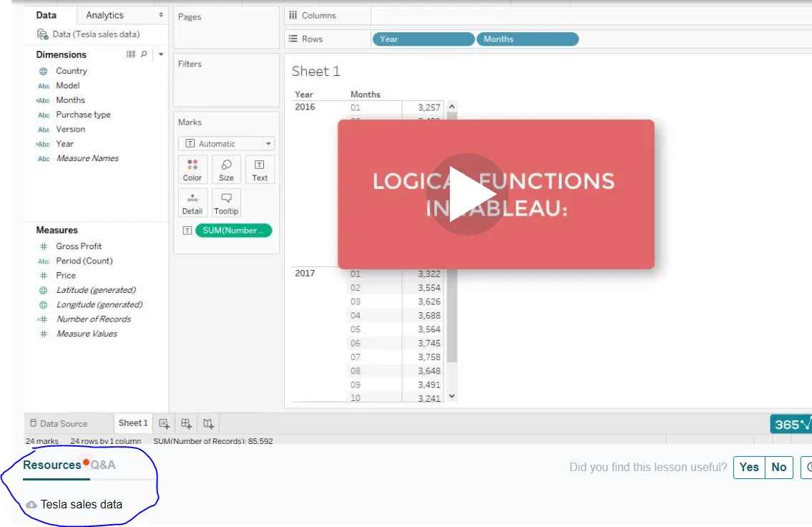Open the Size marks card
Viewport: 812px width, 527px height.
coord(226,170)
